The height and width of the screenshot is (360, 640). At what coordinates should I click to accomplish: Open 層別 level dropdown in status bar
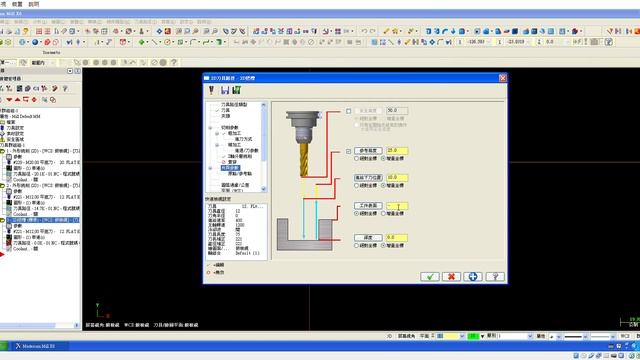(530, 336)
